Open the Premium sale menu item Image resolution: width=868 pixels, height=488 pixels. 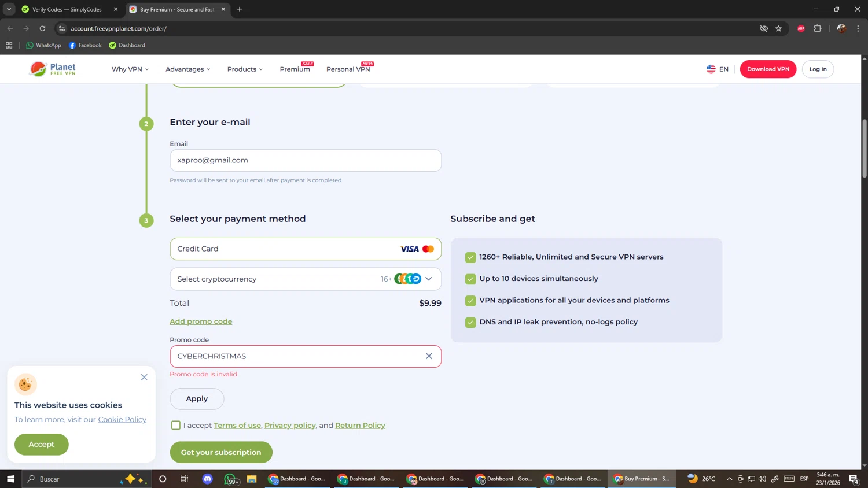click(x=295, y=69)
